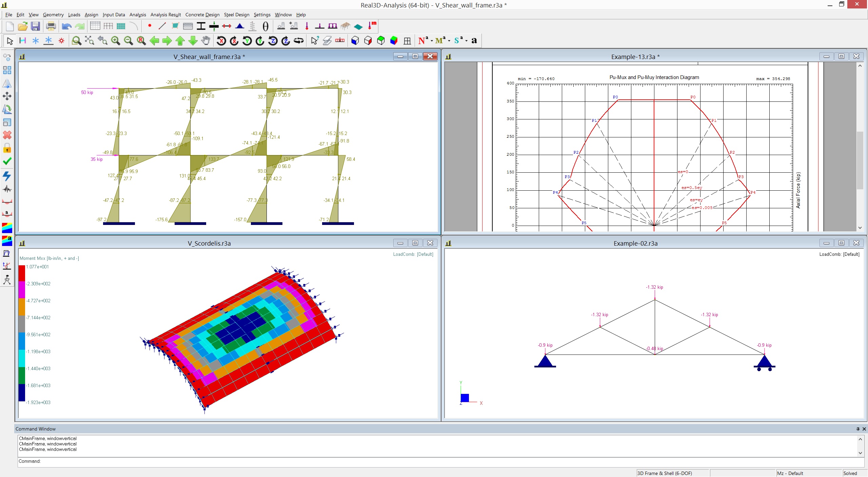Click the V_Scordelis.r3a window title bar
The width and height of the screenshot is (868, 477).
(x=209, y=243)
